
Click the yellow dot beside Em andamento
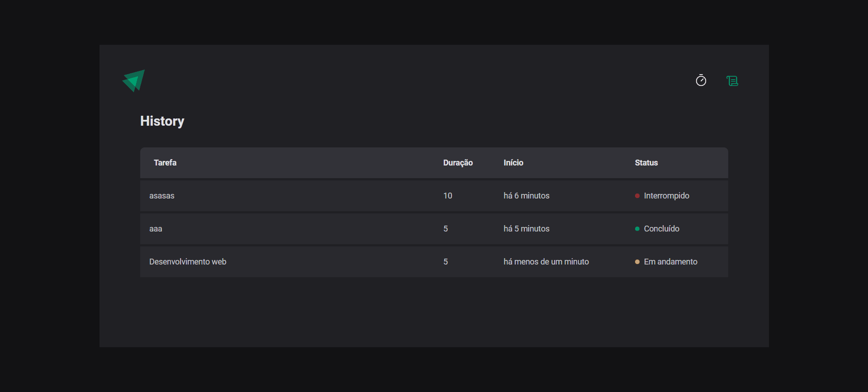coord(637,262)
